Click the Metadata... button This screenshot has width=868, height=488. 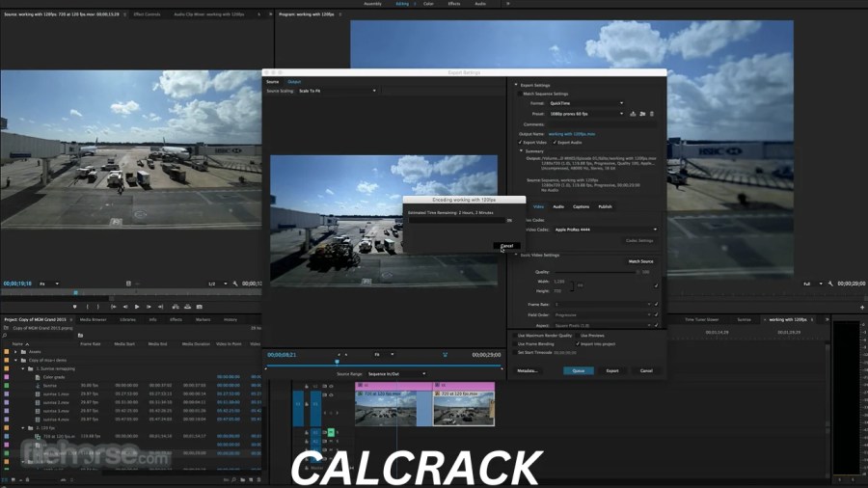point(527,370)
